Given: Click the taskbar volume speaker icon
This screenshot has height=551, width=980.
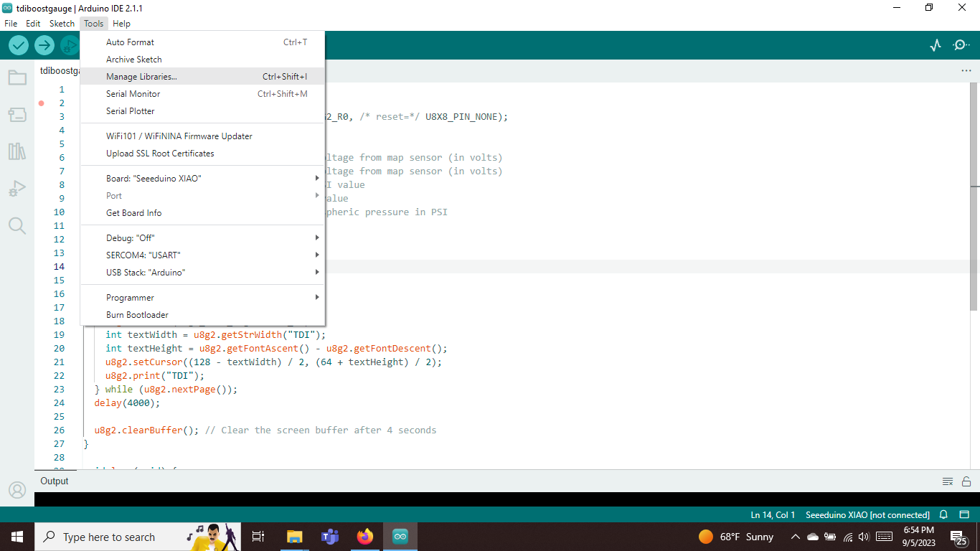Looking at the screenshot, I should [x=864, y=537].
